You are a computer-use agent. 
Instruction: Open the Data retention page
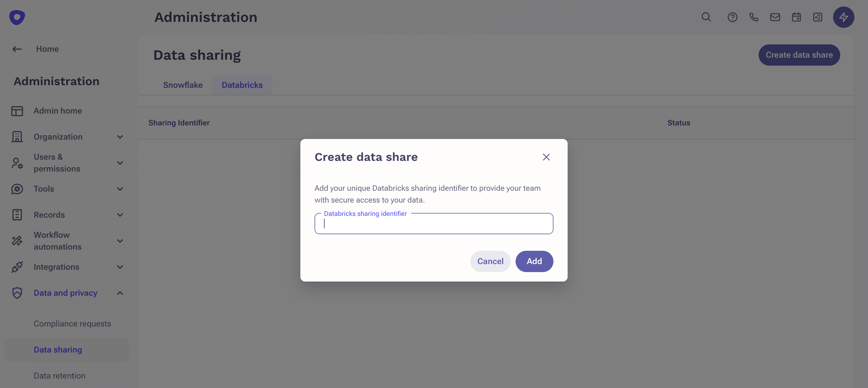pos(60,376)
